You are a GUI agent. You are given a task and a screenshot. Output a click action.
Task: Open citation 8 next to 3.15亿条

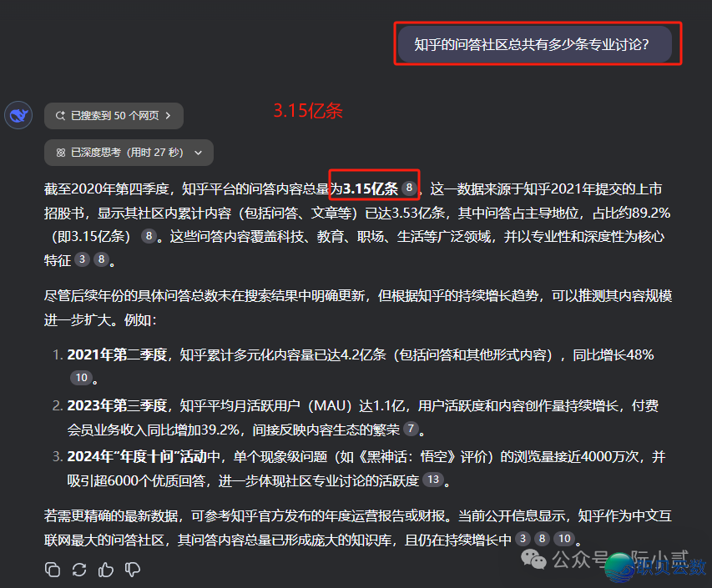408,188
